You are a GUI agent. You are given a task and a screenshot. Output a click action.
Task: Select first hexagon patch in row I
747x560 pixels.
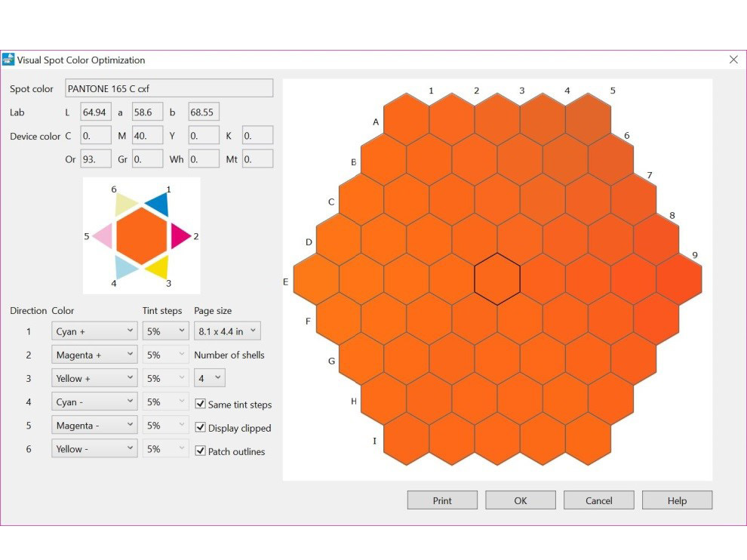coord(407,439)
